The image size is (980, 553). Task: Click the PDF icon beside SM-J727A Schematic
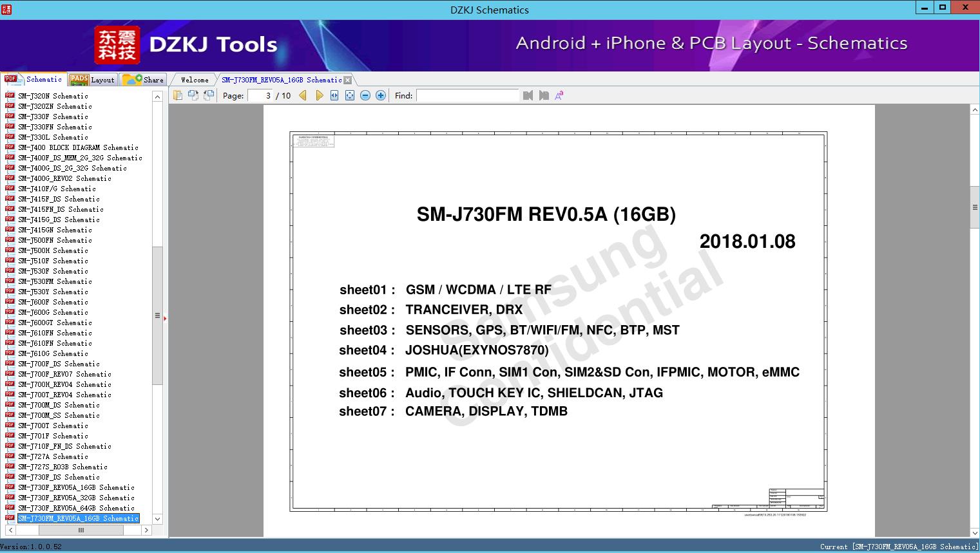coord(10,456)
